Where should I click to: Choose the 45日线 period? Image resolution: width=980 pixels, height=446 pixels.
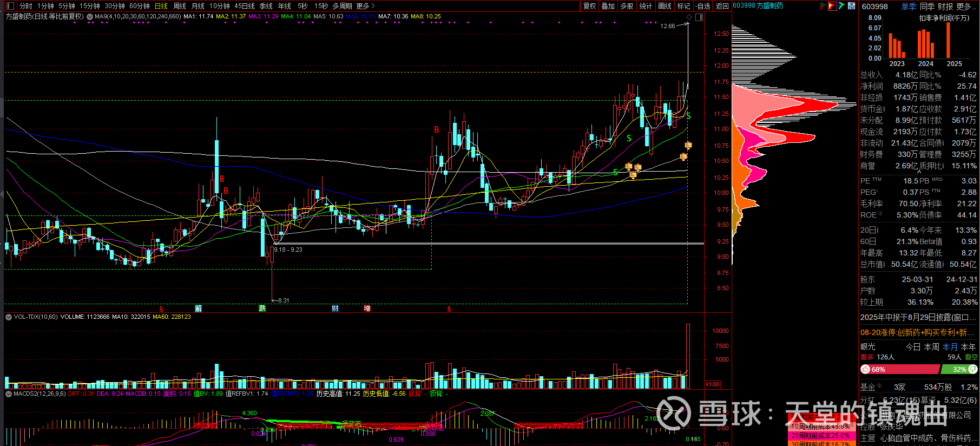(245, 6)
